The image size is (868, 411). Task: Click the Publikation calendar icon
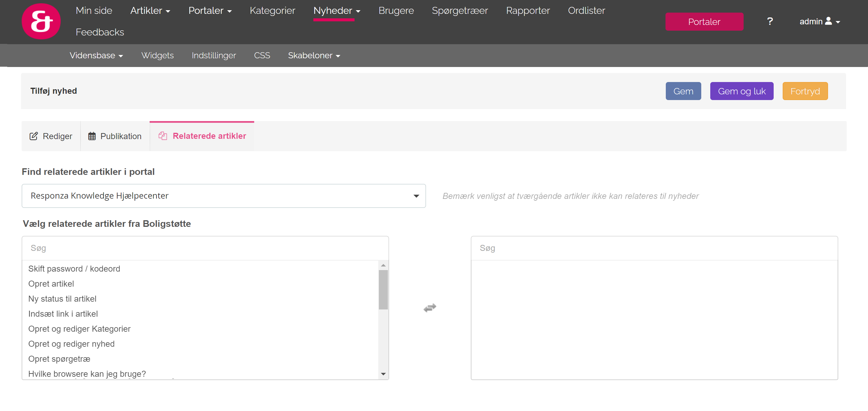(x=92, y=136)
